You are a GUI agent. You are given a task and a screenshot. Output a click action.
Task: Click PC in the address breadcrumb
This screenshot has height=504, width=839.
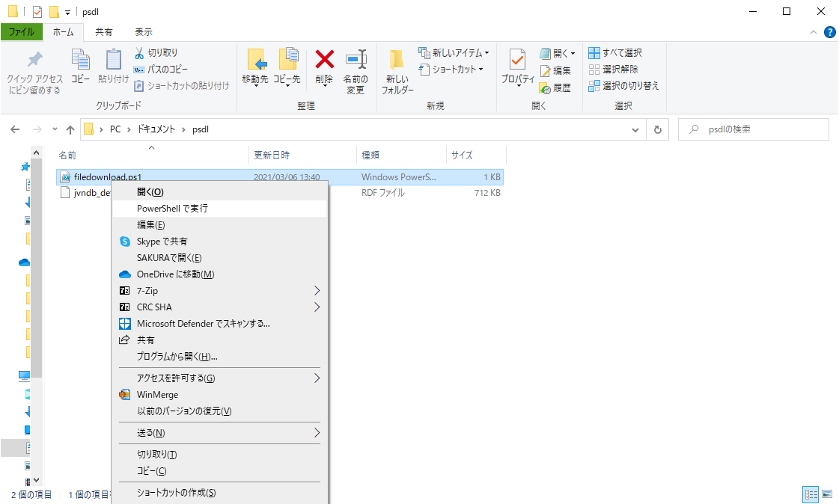coord(115,129)
